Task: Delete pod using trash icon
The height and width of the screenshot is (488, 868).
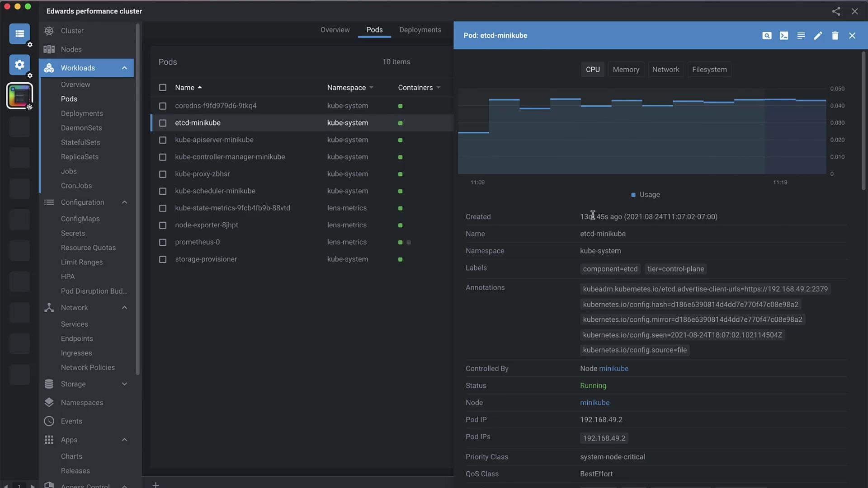Action: [835, 36]
